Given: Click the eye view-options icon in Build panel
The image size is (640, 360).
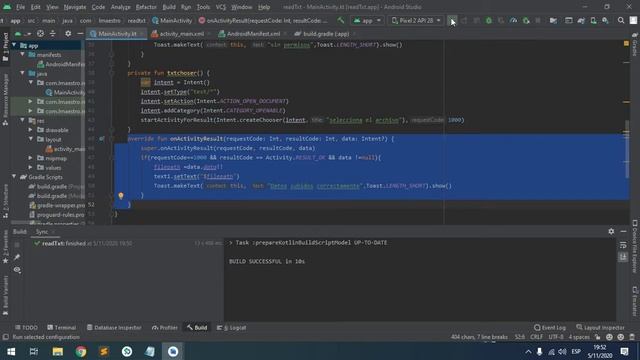Looking at the screenshot, I should (17, 270).
